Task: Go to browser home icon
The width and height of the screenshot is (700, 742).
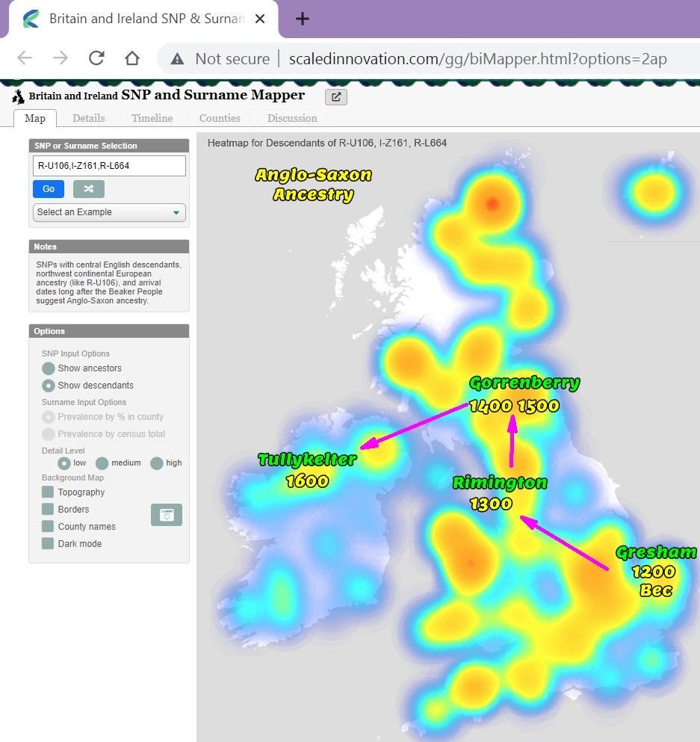Action: [132, 58]
